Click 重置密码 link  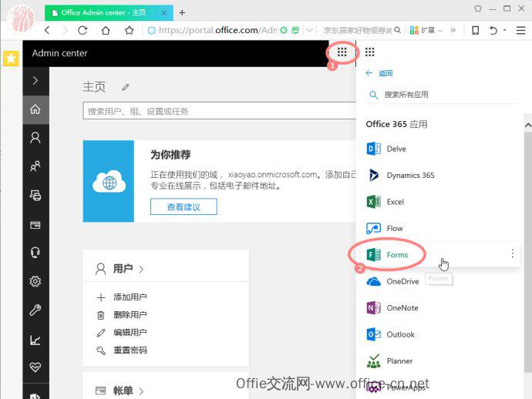coord(130,350)
